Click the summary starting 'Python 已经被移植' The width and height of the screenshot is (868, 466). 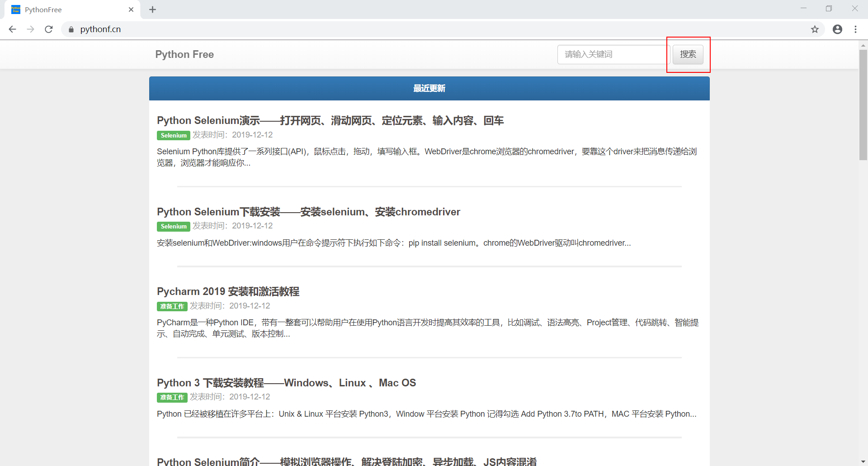(x=426, y=414)
